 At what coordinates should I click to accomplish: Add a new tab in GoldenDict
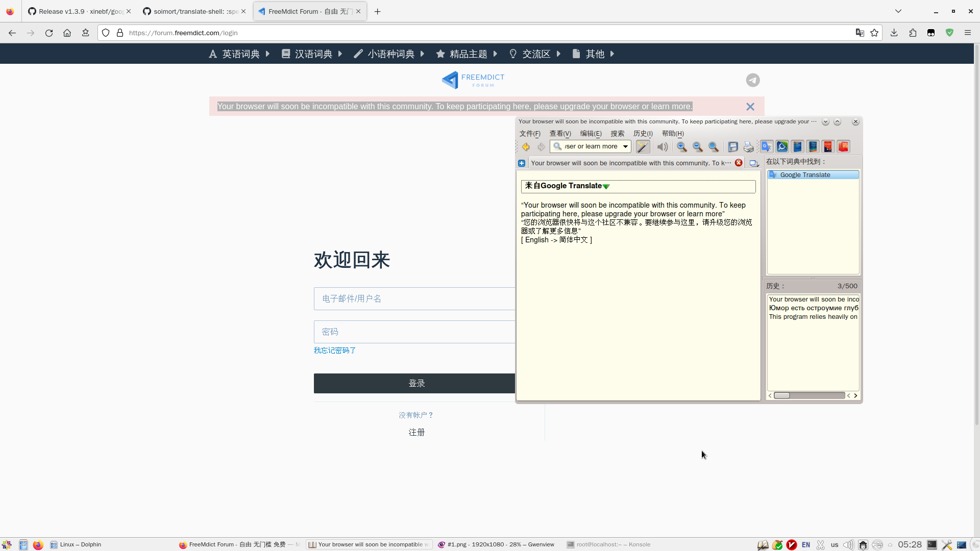coord(522,163)
